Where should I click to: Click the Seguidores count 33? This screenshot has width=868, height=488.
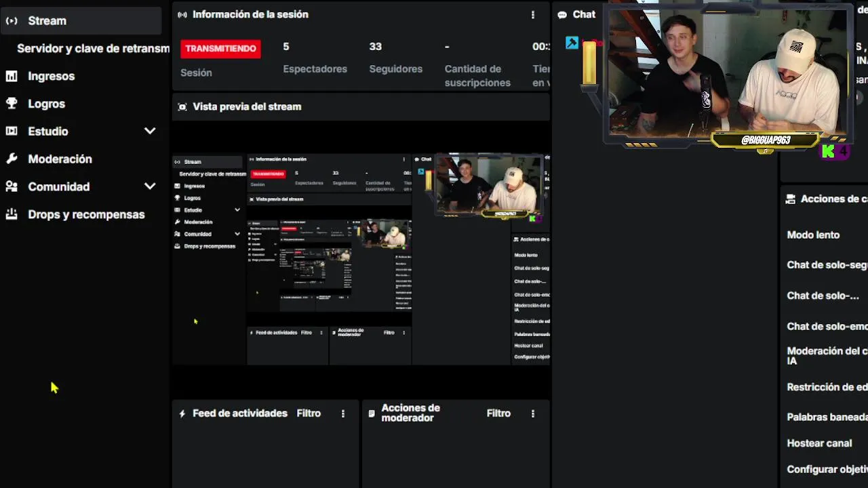tap(375, 47)
